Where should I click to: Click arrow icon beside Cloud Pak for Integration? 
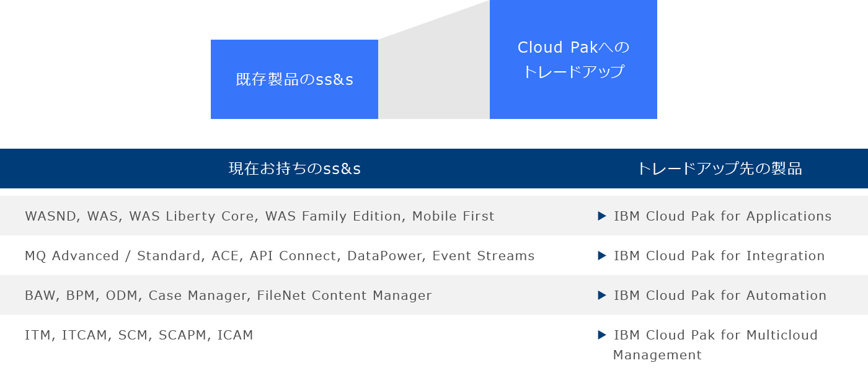(x=601, y=256)
